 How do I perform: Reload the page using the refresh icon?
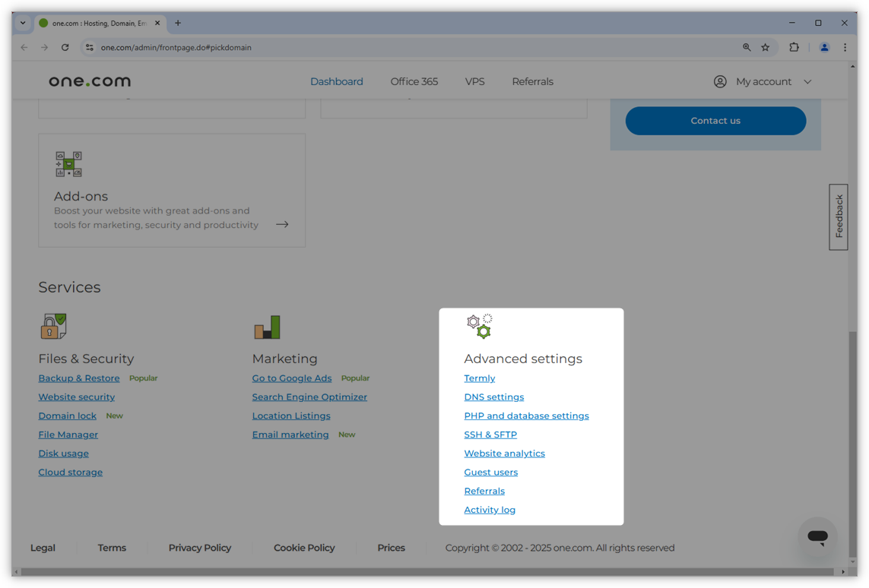(x=65, y=47)
